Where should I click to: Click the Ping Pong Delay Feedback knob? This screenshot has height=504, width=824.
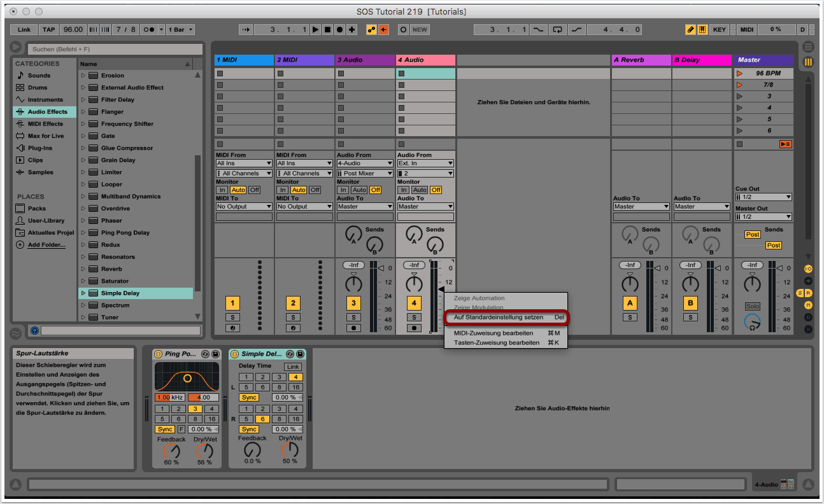click(171, 451)
